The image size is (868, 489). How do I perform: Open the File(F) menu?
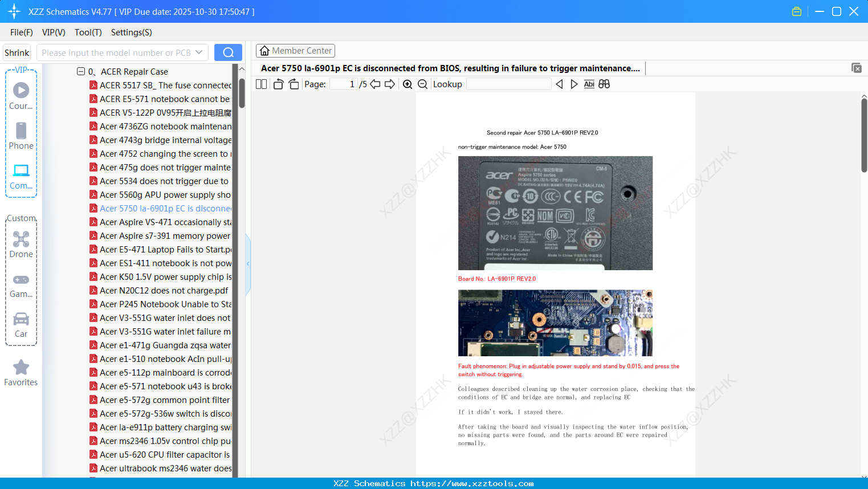(22, 32)
